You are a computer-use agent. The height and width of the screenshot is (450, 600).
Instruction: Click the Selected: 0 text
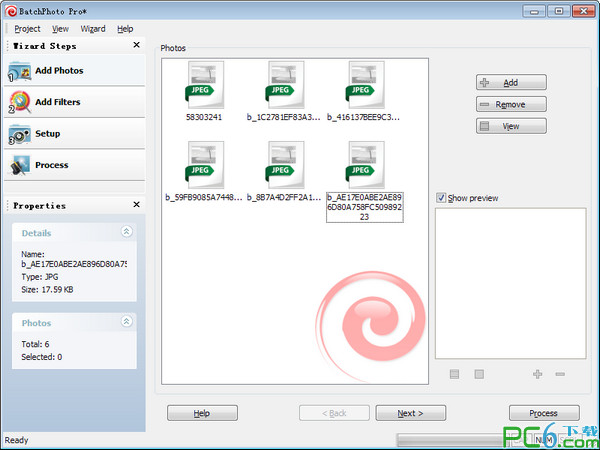[x=42, y=357]
